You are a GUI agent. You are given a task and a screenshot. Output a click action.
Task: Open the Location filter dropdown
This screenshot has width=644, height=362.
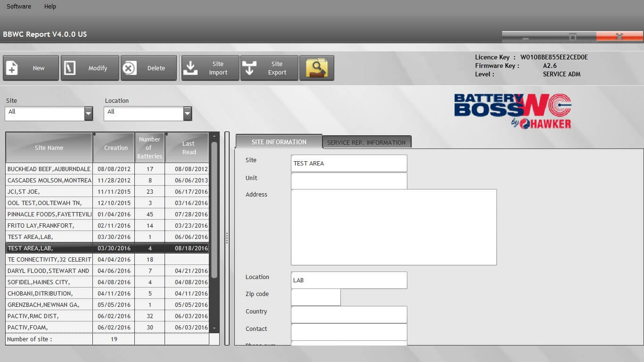(x=187, y=113)
